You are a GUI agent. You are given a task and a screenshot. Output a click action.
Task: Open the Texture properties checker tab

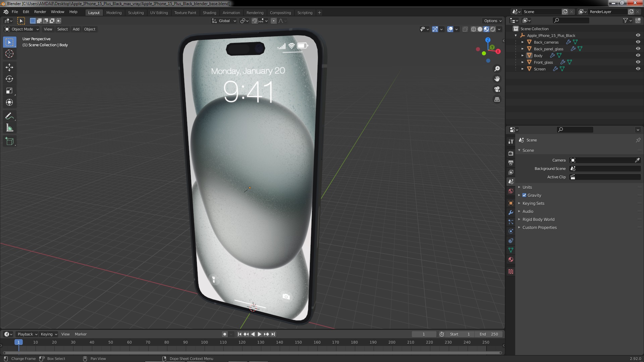click(x=511, y=271)
